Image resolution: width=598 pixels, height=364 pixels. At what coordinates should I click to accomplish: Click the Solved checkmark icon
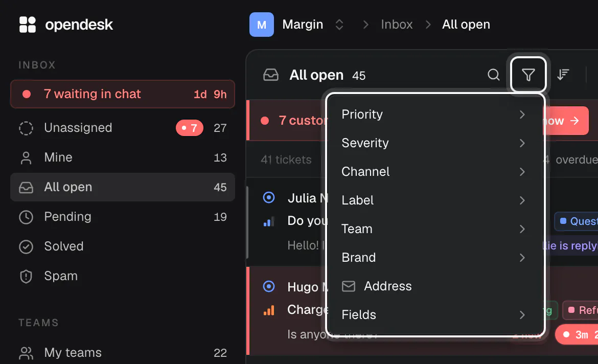tap(26, 247)
